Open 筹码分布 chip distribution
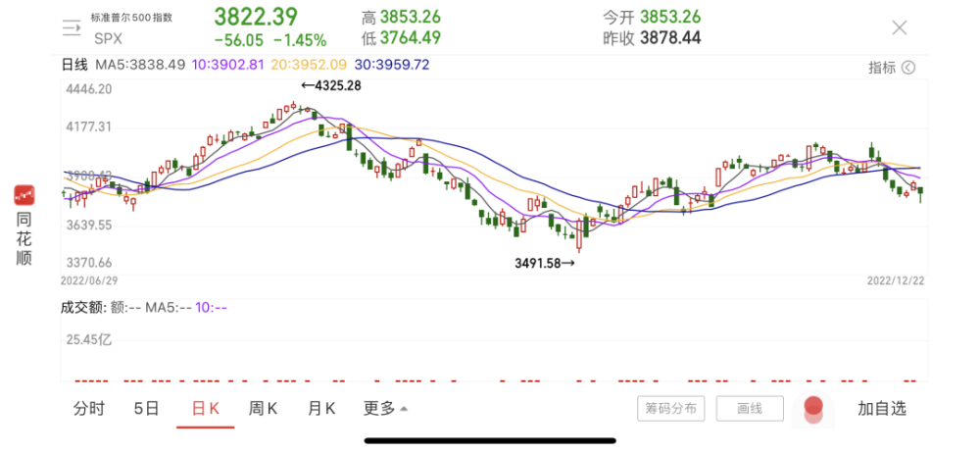 [x=671, y=409]
